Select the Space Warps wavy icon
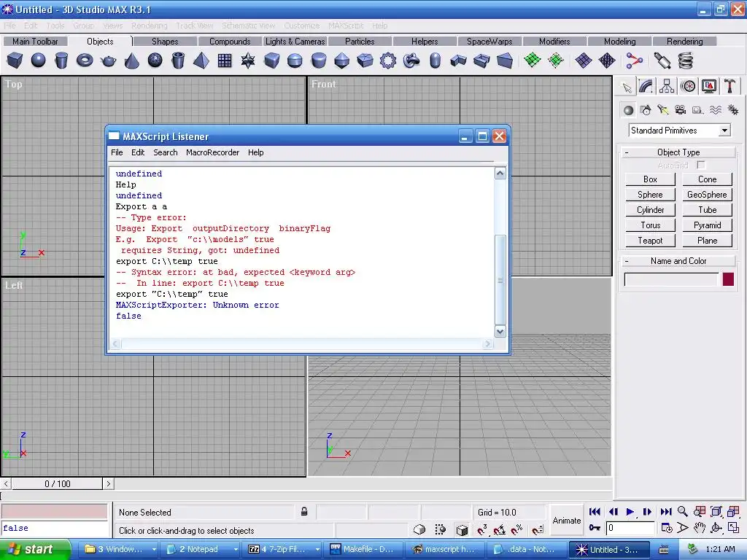This screenshot has height=560, width=747. click(x=715, y=111)
